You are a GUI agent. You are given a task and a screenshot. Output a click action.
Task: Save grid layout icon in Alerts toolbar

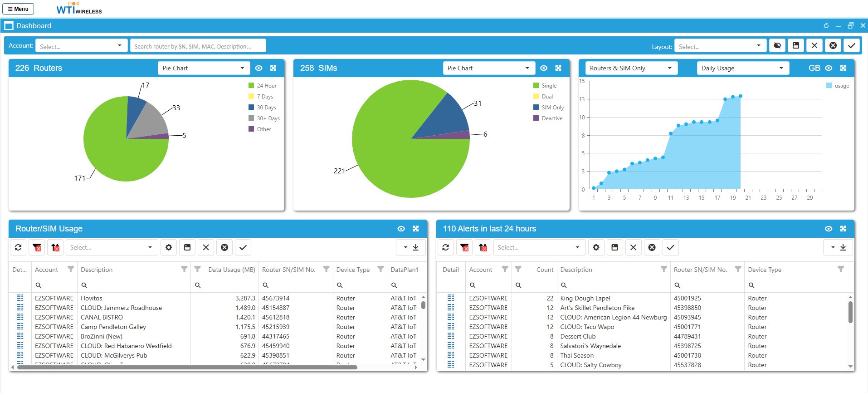point(615,247)
